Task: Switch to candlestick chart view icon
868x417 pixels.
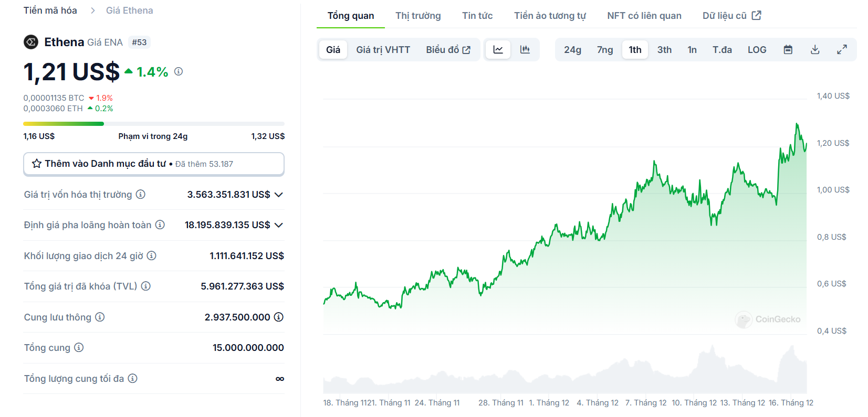Action: tap(525, 50)
